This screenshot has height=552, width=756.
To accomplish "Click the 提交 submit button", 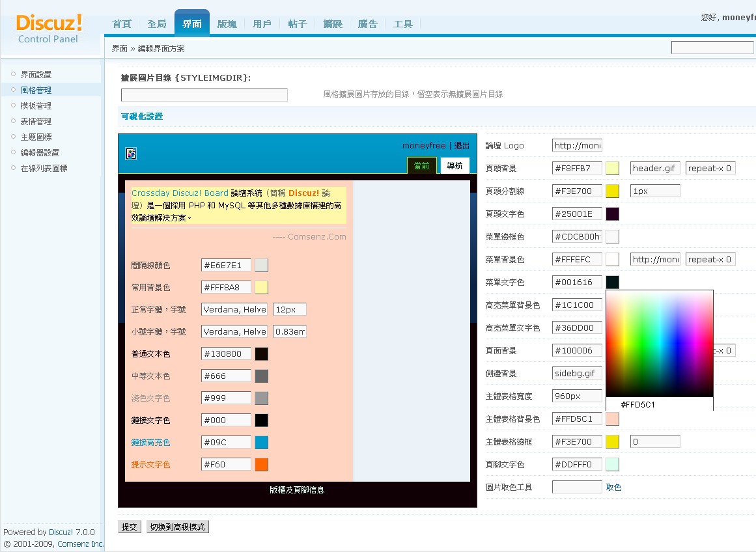I will [x=130, y=527].
